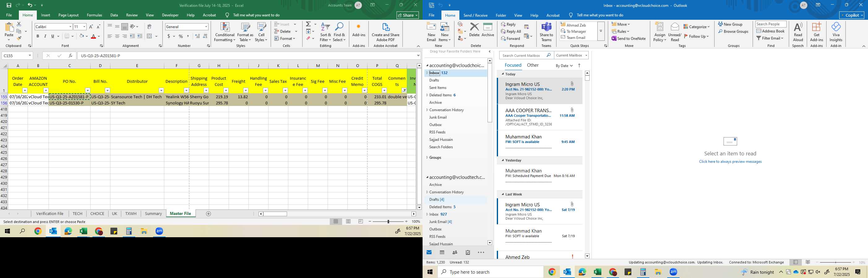
Task: Click the Cut scissors icon in Excel
Action: 19,24
